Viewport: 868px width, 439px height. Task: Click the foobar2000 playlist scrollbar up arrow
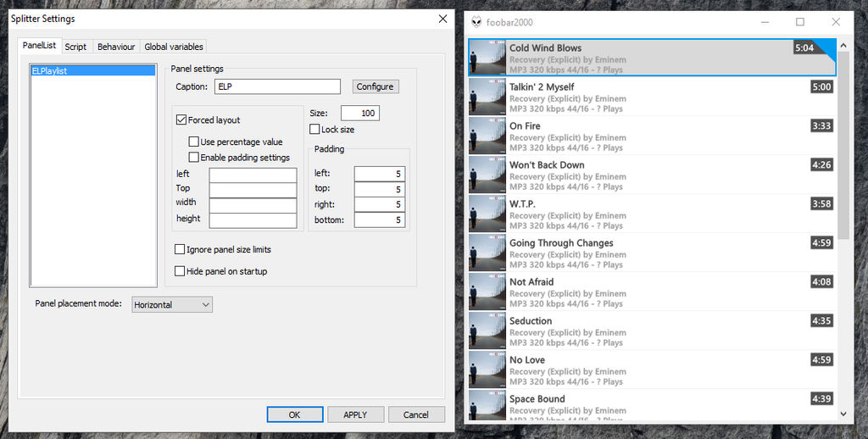pos(843,46)
